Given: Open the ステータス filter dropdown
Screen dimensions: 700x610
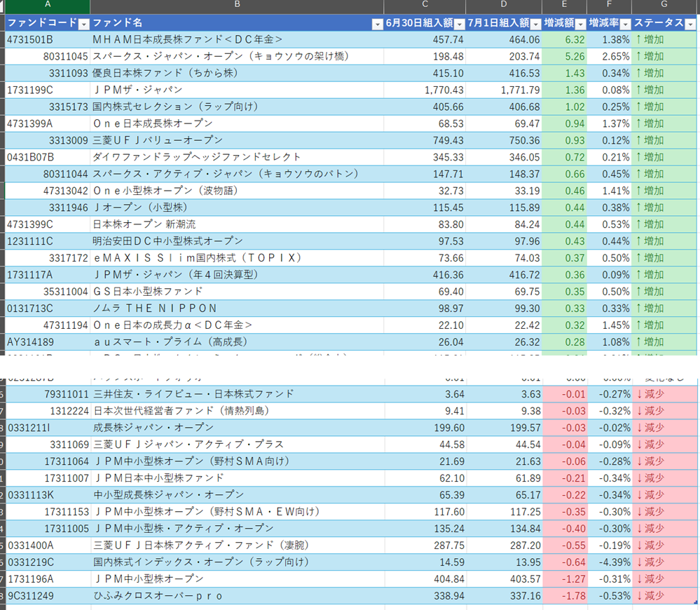Looking at the screenshot, I should pos(690,24).
